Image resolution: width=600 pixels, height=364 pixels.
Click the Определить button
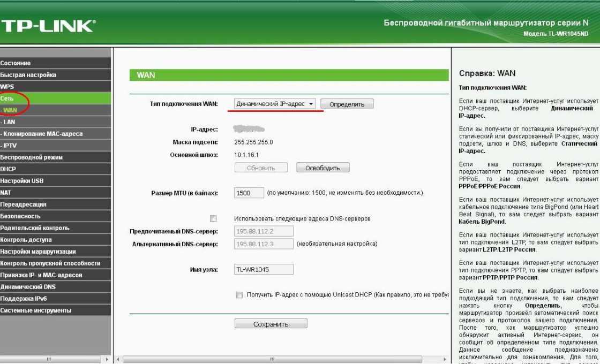point(347,104)
